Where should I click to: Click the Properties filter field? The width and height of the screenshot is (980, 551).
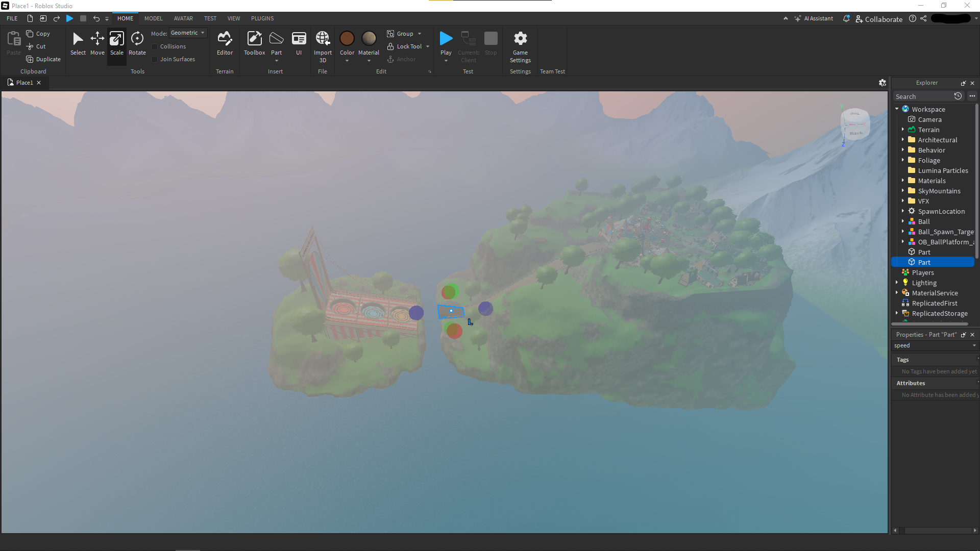coord(934,345)
